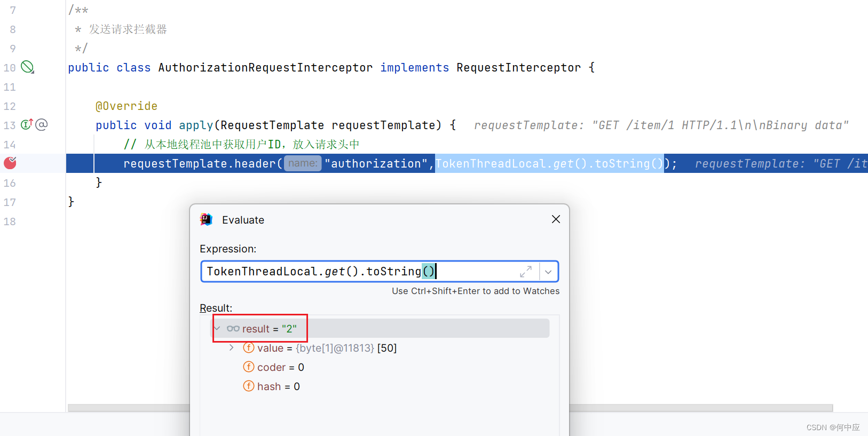Click the glasses watch icon next to result
The width and height of the screenshot is (868, 436).
tap(233, 329)
